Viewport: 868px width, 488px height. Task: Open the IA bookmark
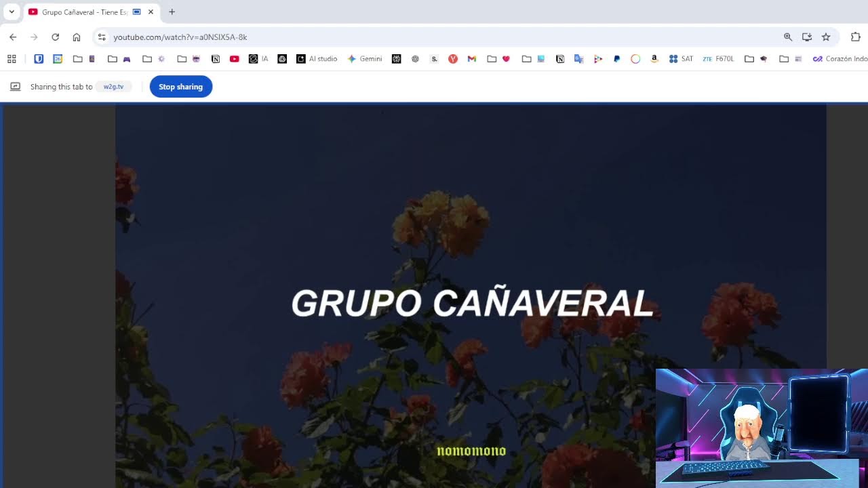point(258,59)
